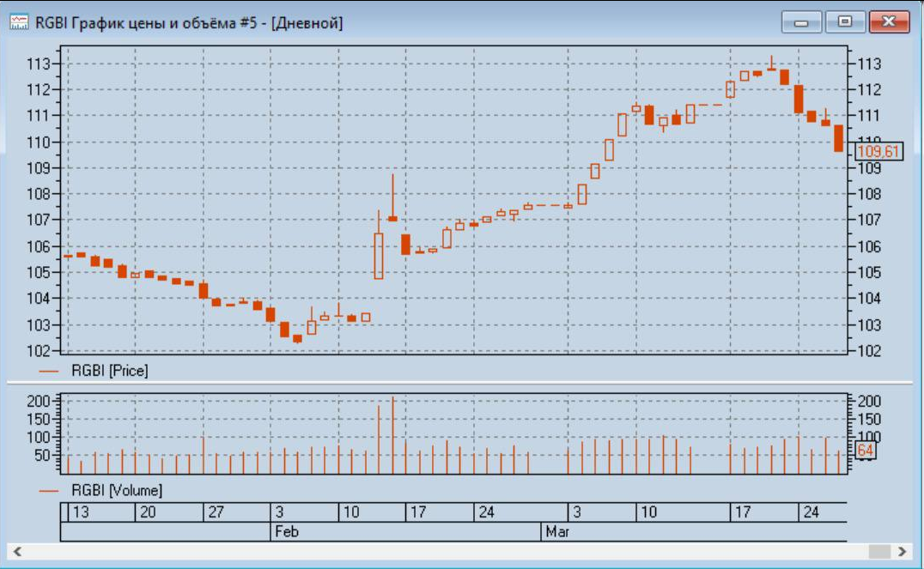Click the 50 label on left volume axis
This screenshot has height=569, width=924.
(x=42, y=456)
